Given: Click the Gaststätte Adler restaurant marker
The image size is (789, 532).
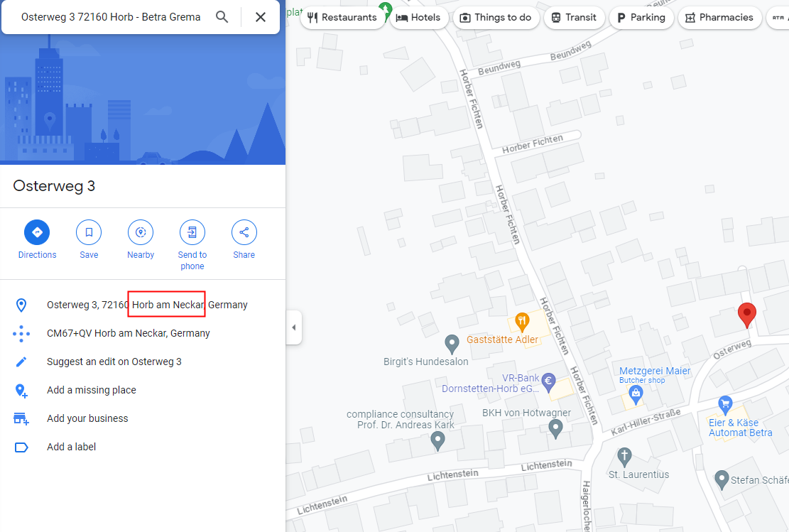Looking at the screenshot, I should tap(521, 322).
